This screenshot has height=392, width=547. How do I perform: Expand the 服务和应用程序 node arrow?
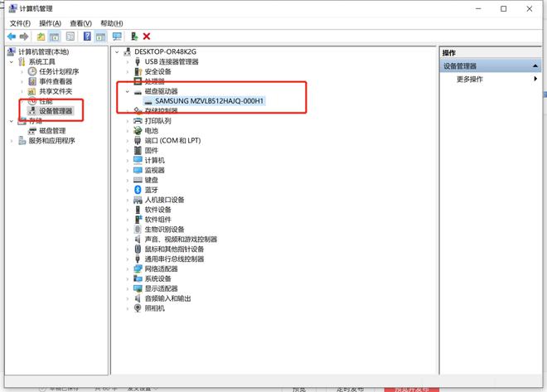(x=12, y=141)
